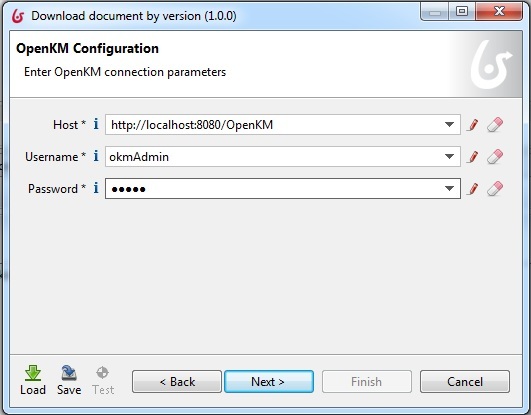The height and width of the screenshot is (415, 531).
Task: Return to previous page via Back
Action: click(x=177, y=381)
